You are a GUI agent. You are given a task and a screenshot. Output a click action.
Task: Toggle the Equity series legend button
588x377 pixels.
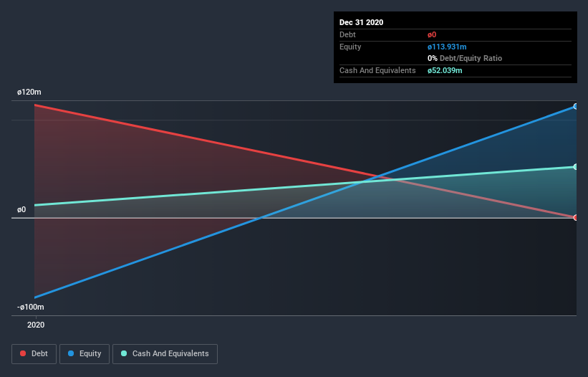85,354
